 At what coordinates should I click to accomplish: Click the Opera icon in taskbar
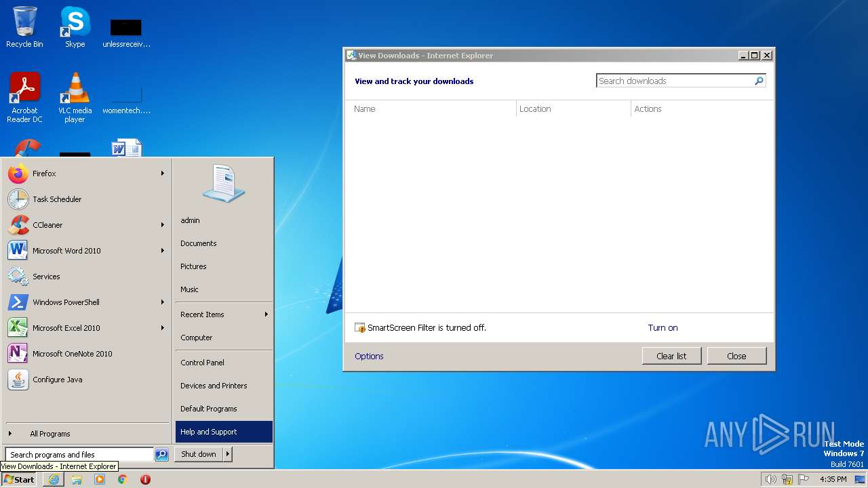pos(145,479)
